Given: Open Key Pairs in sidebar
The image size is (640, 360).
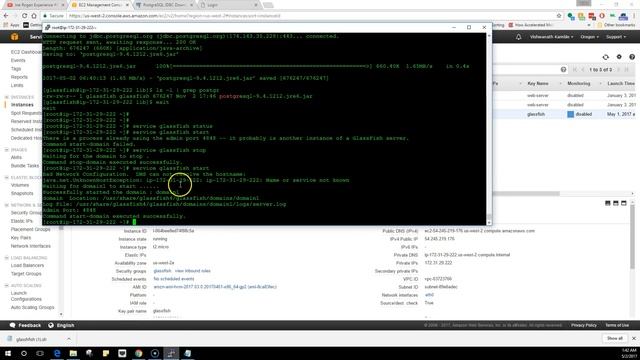Looking at the screenshot, I should click(21, 238).
